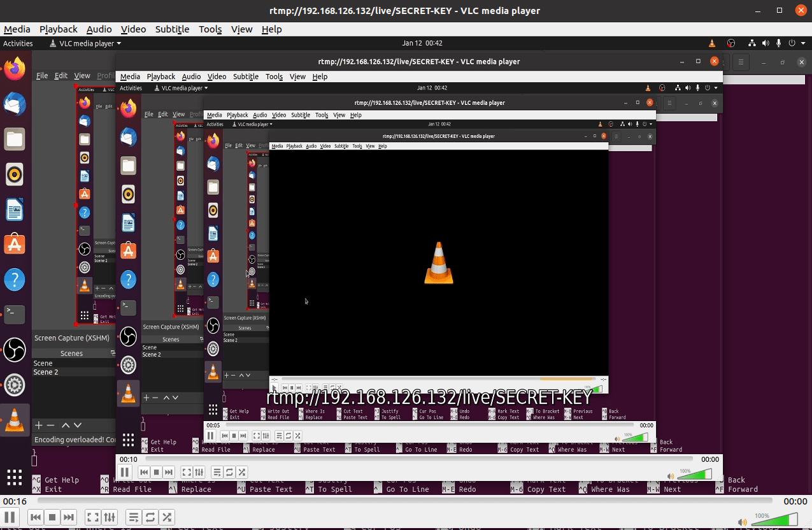Open the Audio menu in the top menu bar
The width and height of the screenshot is (812, 530).
coord(99,29)
